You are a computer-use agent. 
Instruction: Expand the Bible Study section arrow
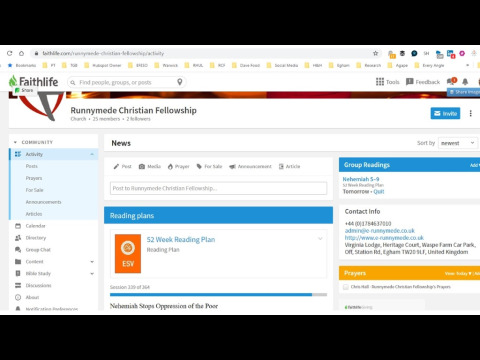pyautogui.click(x=92, y=274)
